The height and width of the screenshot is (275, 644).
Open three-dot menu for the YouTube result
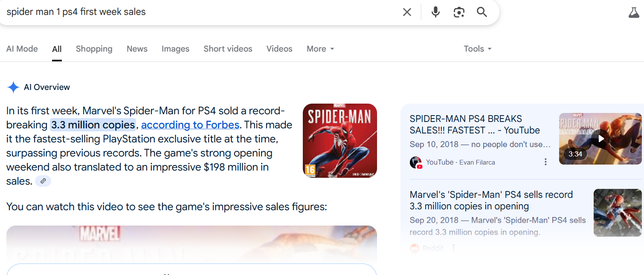[x=545, y=162]
